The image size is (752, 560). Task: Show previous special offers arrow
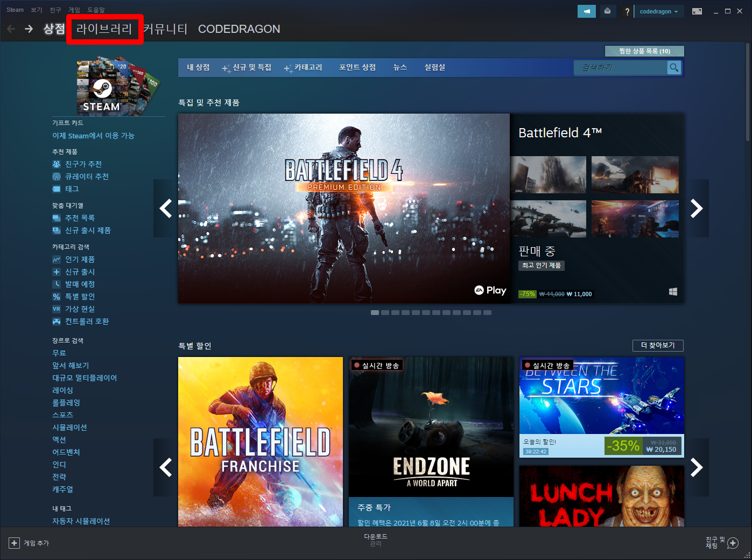coord(166,467)
